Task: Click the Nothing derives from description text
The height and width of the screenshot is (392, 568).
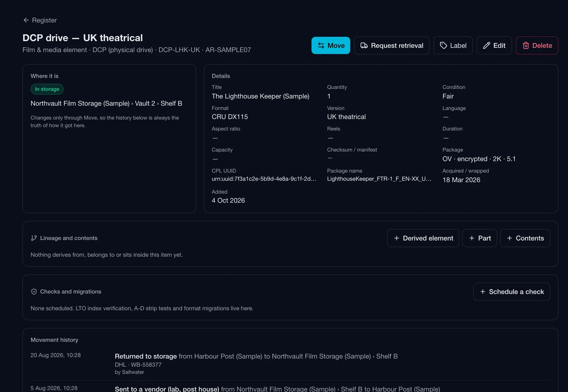Action: pos(107,255)
